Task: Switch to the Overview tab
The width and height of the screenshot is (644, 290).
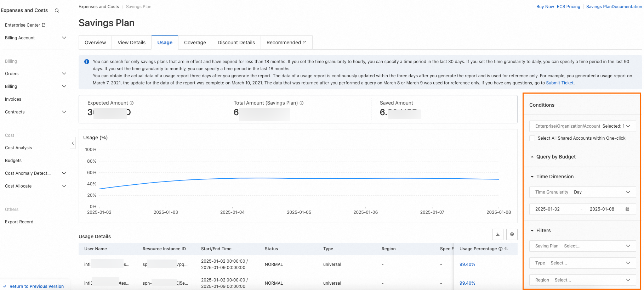Action: 95,43
